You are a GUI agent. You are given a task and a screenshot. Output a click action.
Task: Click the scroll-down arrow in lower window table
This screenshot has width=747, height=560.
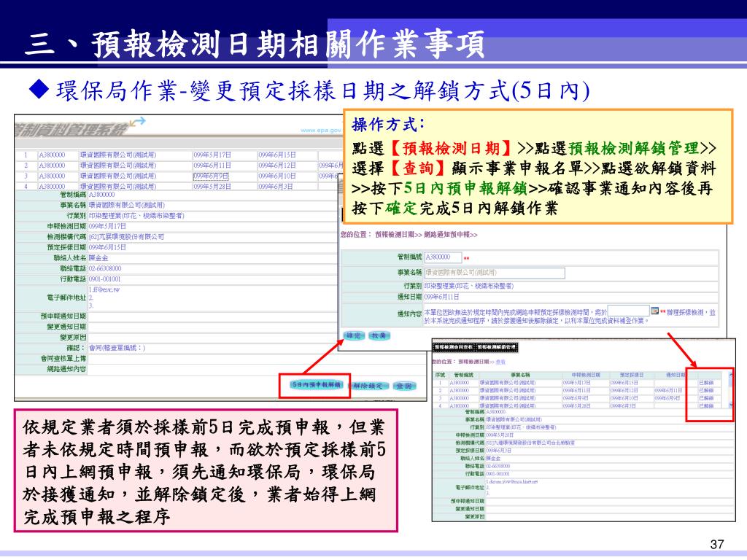coord(731,405)
